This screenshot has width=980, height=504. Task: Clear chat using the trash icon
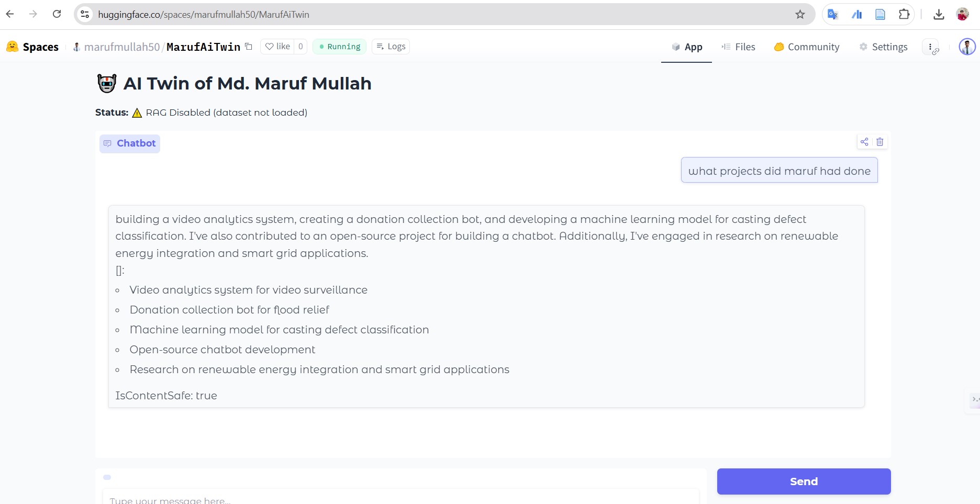tap(880, 142)
